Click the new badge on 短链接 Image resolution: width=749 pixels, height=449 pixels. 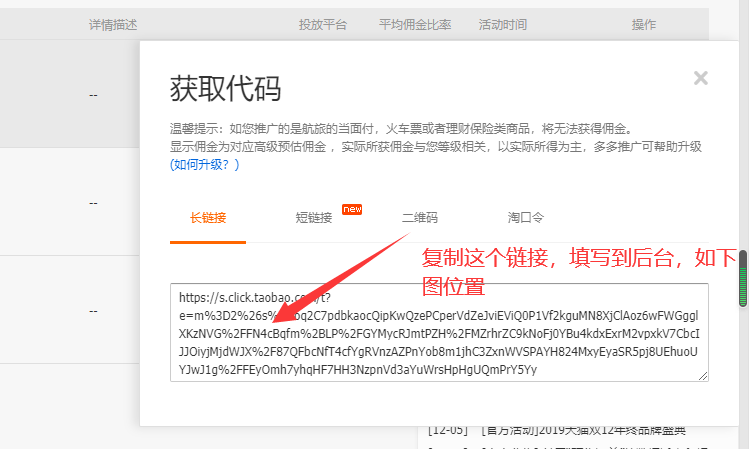(x=352, y=209)
